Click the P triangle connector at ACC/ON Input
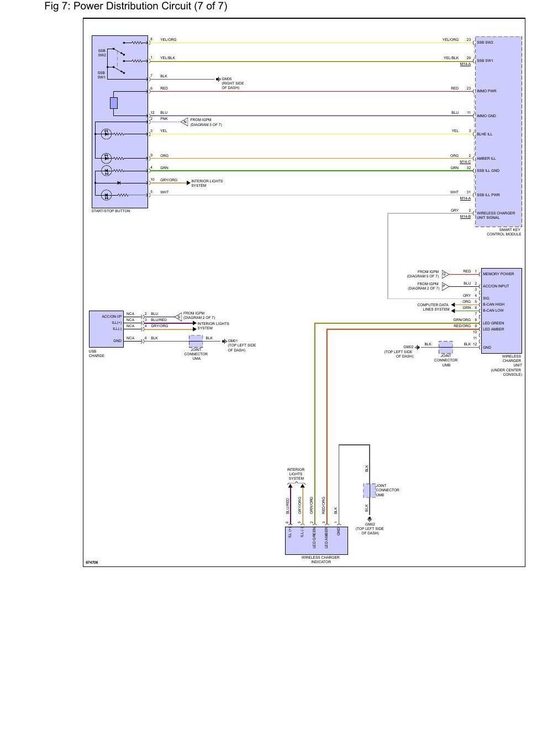The image size is (558, 756). click(x=445, y=286)
